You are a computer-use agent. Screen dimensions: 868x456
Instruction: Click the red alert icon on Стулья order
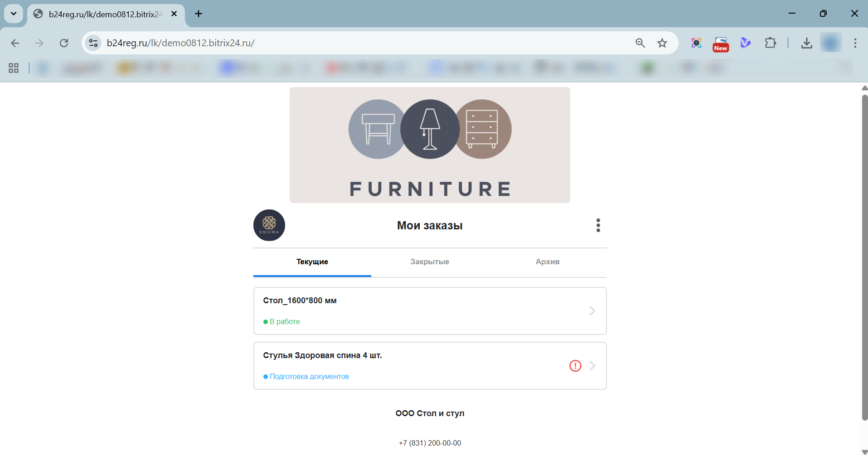[575, 366]
